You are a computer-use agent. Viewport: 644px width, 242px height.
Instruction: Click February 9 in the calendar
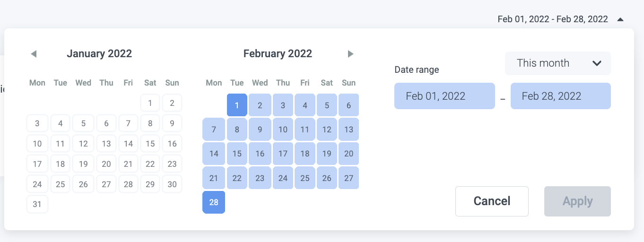click(x=260, y=130)
